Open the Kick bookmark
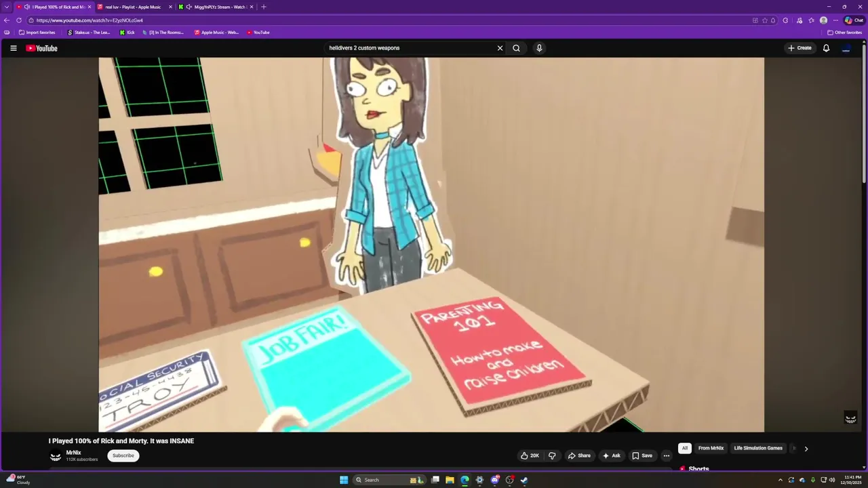Screen dimensions: 868x488 (x=127, y=33)
